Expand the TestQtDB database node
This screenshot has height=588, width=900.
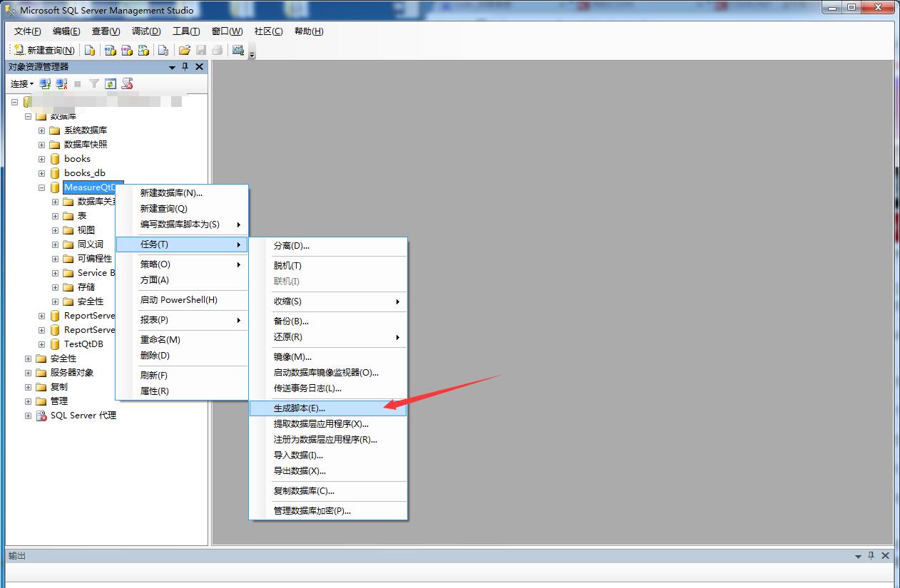point(41,344)
